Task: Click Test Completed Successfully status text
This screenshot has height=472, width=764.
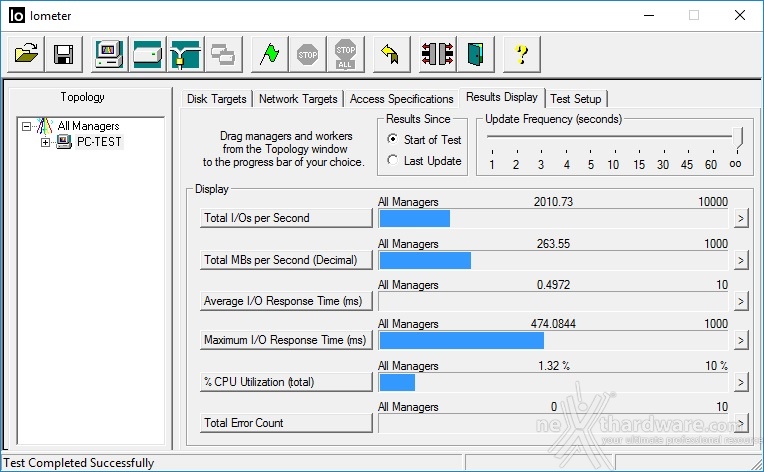Action: 78,463
